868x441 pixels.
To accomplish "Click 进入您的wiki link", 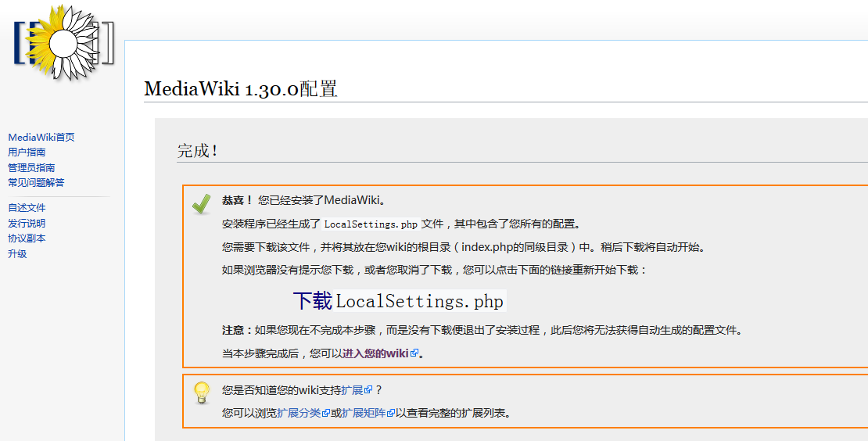I will tap(375, 353).
